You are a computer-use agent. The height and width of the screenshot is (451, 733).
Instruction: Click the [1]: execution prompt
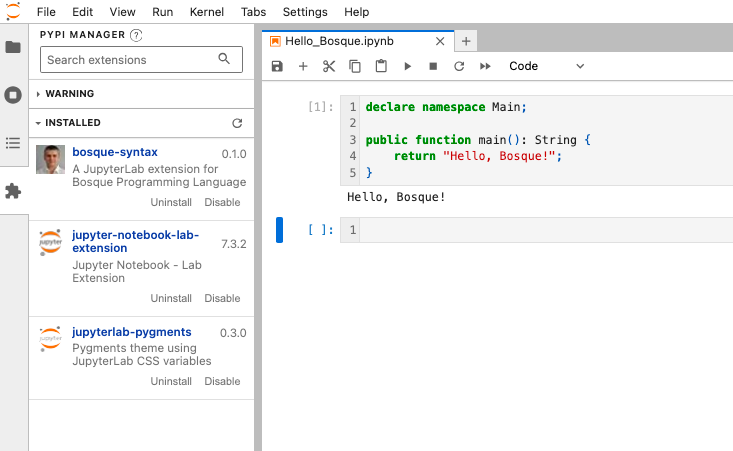tap(321, 107)
